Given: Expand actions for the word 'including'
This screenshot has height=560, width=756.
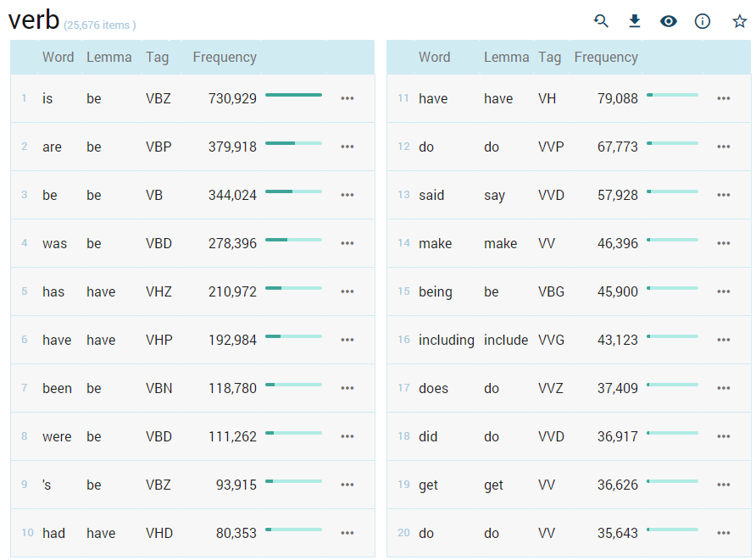Looking at the screenshot, I should [x=724, y=340].
